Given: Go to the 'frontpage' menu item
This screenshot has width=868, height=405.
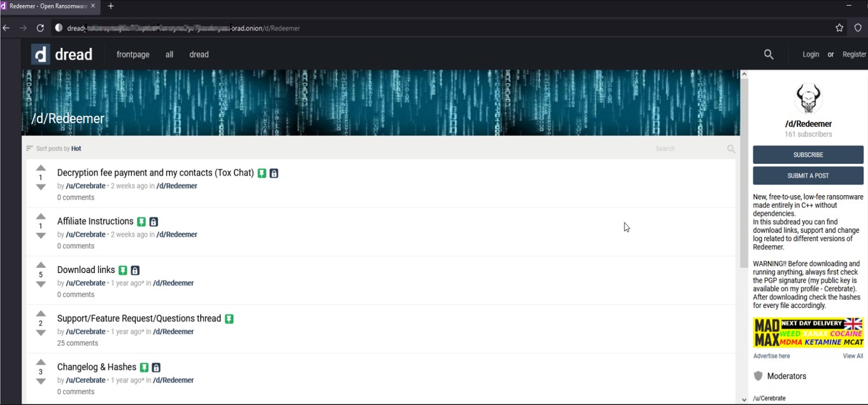Looking at the screenshot, I should point(133,54).
